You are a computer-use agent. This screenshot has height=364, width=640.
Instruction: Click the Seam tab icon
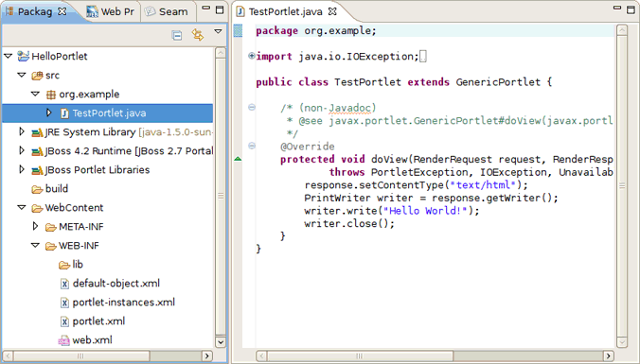[151, 11]
